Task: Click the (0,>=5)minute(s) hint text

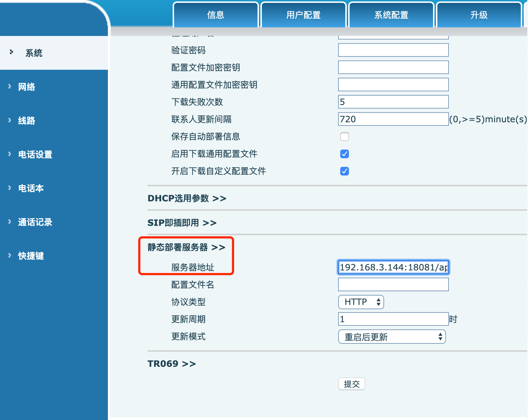Action: tap(488, 119)
